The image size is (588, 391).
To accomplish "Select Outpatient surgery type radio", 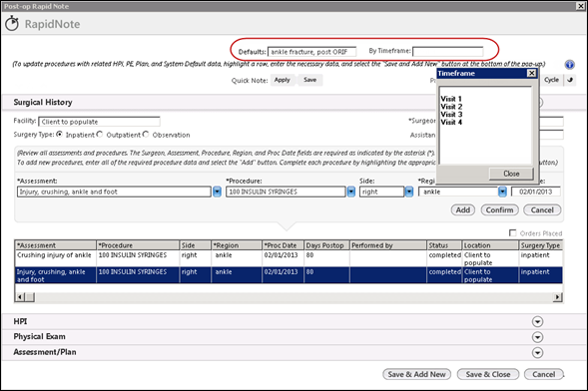I will pyautogui.click(x=100, y=134).
